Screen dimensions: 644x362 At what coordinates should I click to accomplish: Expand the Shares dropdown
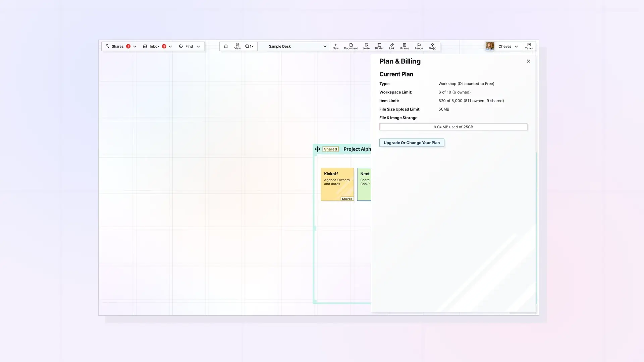[135, 47]
